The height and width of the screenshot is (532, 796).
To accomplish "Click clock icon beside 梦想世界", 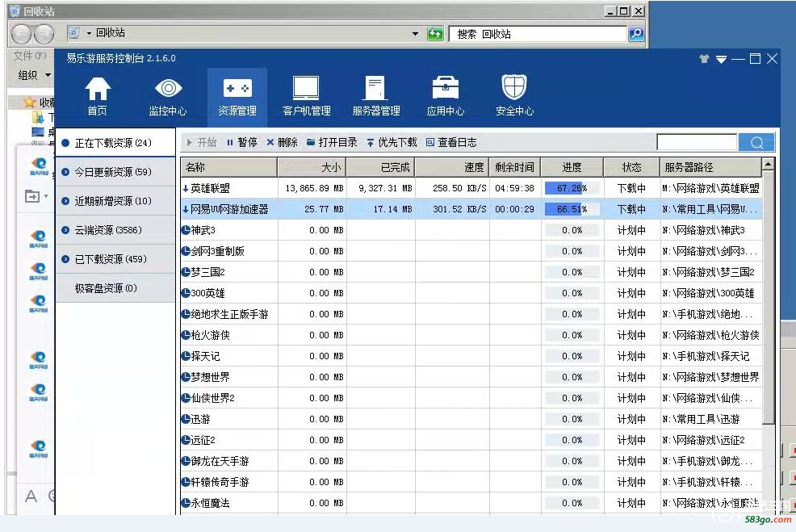I will [x=186, y=377].
